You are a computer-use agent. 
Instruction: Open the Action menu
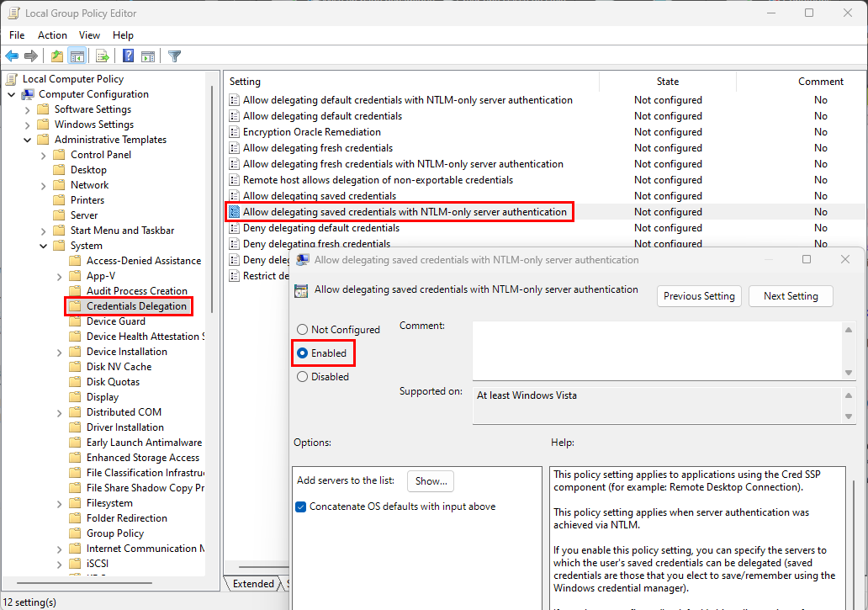[x=52, y=35]
